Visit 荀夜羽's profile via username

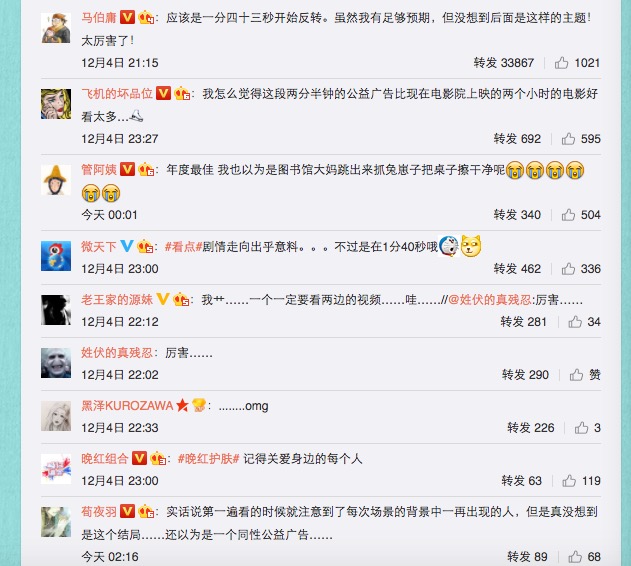pos(99,512)
